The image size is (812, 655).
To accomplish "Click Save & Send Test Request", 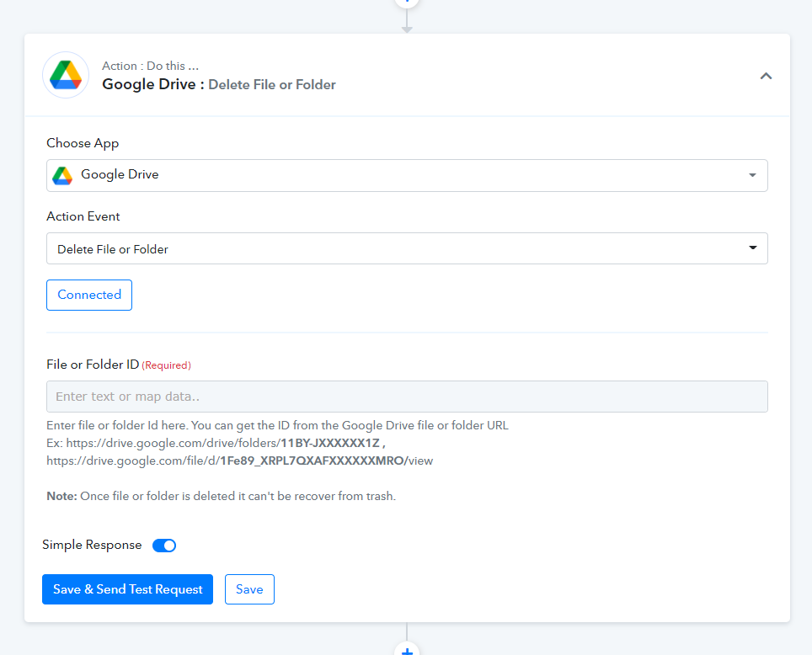I will pos(127,589).
